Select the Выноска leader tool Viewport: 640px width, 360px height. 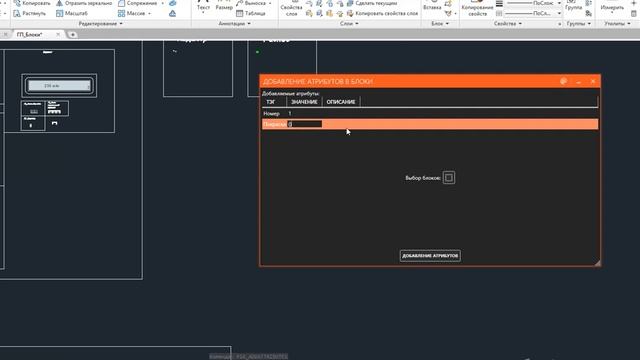(251, 3)
